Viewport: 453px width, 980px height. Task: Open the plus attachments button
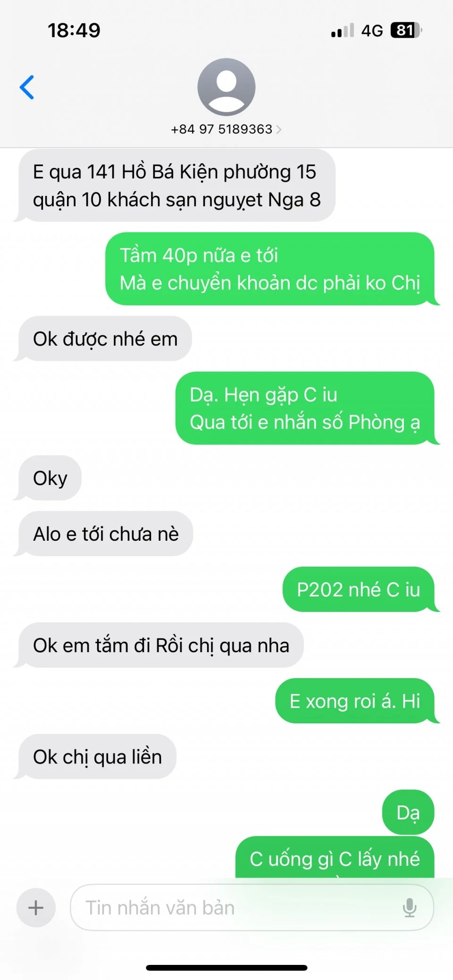pyautogui.click(x=36, y=907)
